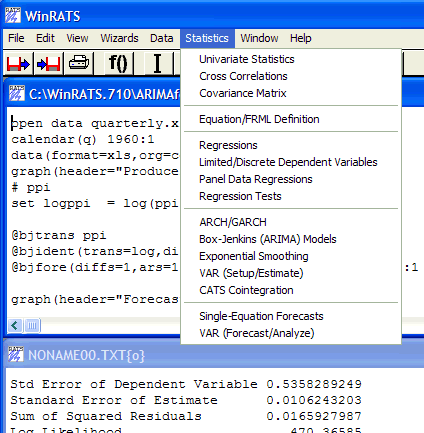Click the value 0.0165927987
The width and height of the screenshot is (424, 433).
pos(314,416)
